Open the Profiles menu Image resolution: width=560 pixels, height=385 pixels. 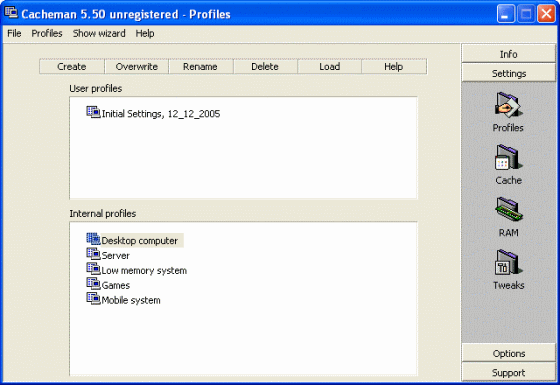pos(47,34)
